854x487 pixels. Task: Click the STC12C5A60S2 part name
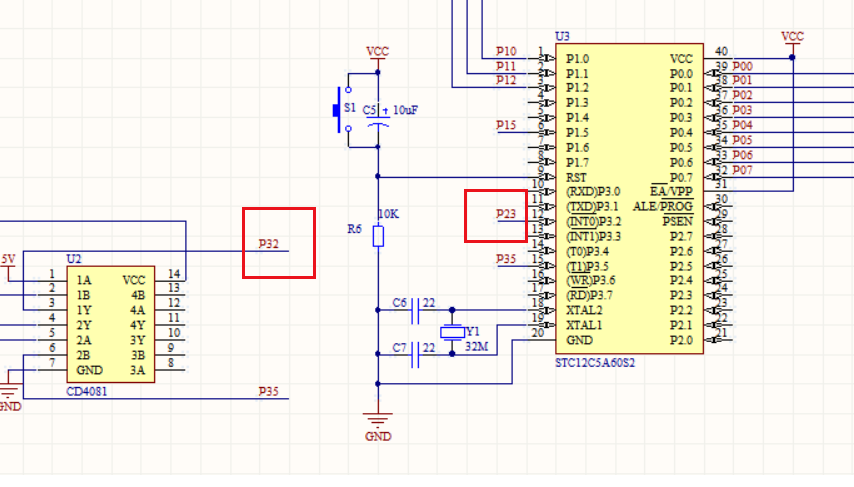tap(595, 363)
